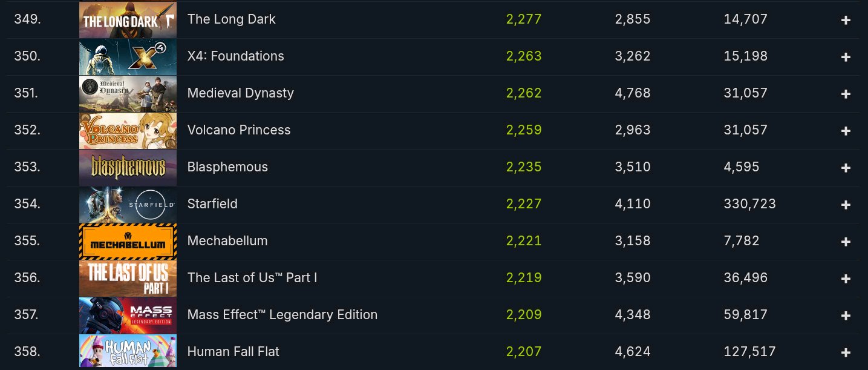This screenshot has width=868, height=370.
Task: Open The Long Dark game link
Action: tap(231, 19)
